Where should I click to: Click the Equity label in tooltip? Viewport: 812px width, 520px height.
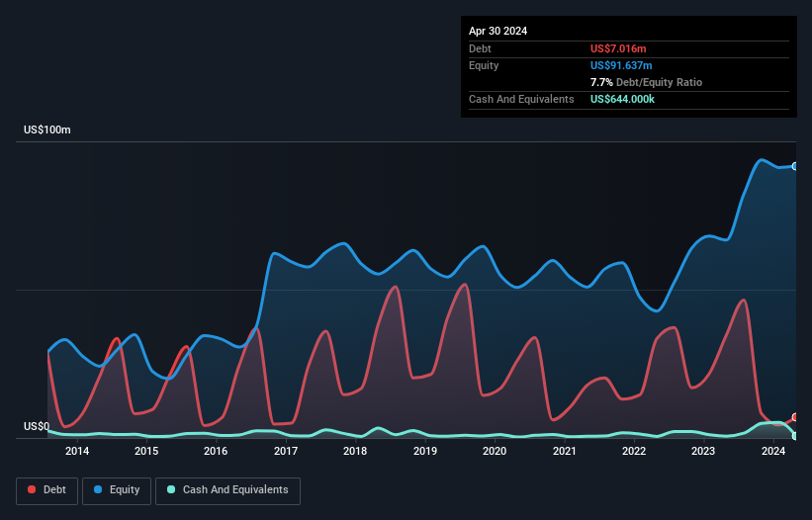[484, 65]
